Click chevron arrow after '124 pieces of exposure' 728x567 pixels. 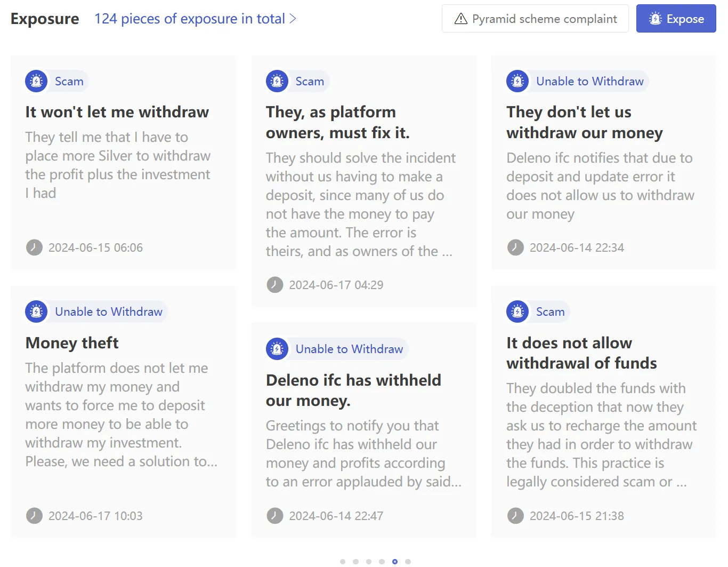[293, 19]
